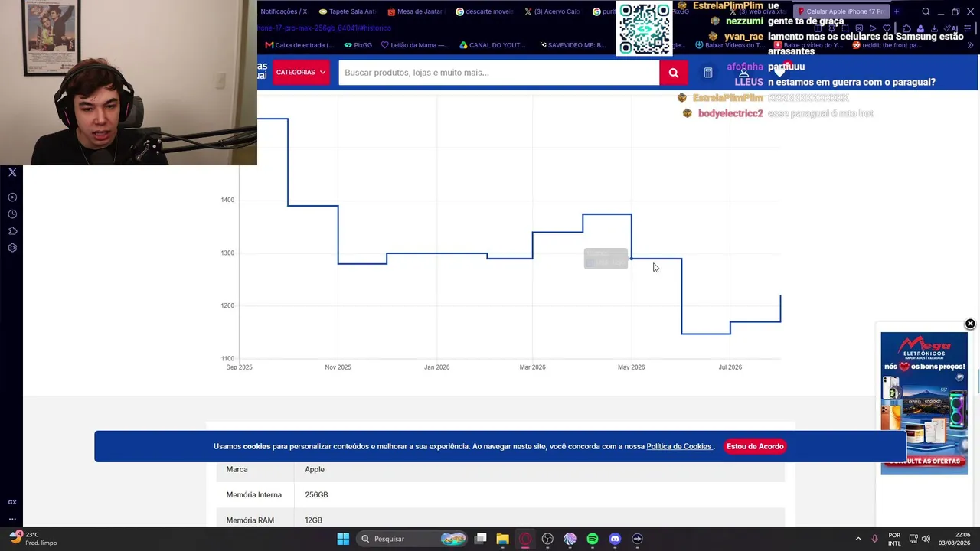Open Leilão da Mama bookmark

(x=415, y=45)
